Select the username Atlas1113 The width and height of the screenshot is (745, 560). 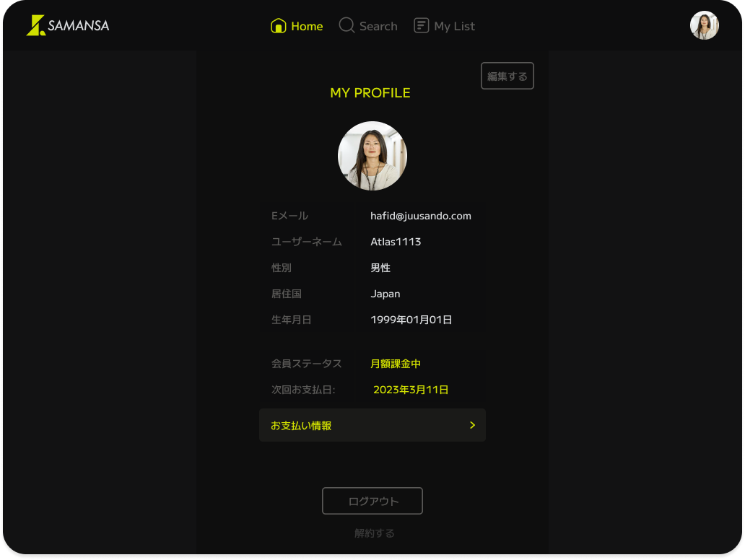(396, 242)
